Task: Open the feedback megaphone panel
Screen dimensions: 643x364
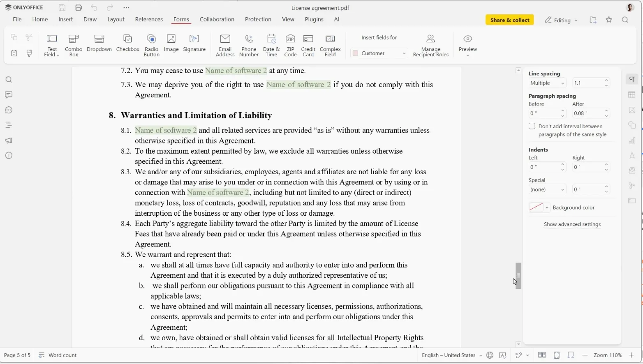Action: tap(9, 141)
